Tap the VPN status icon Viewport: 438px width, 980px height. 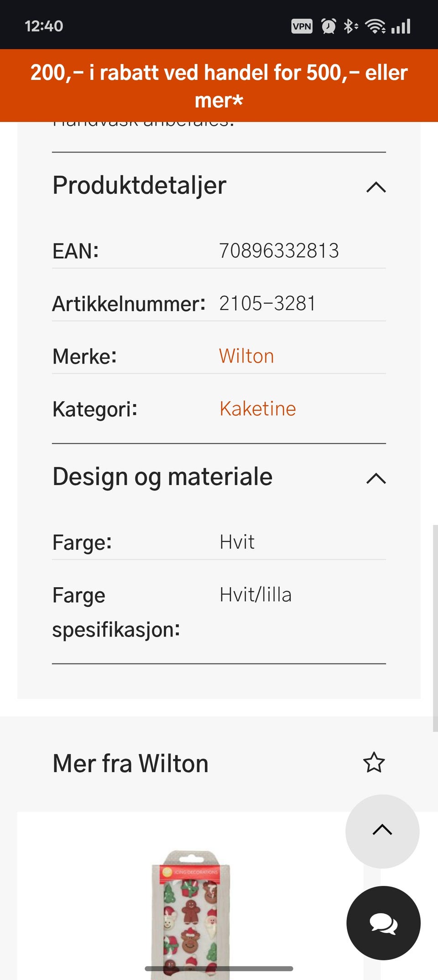coord(302,26)
